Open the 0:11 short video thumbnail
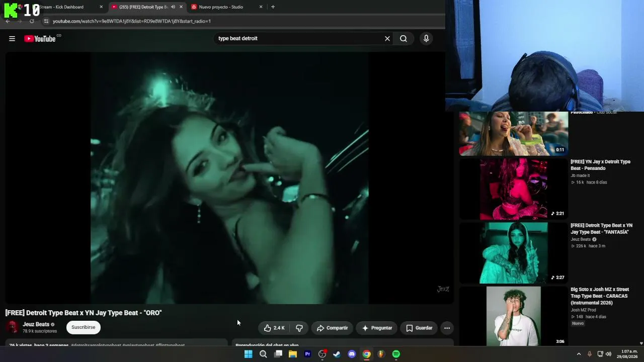 tap(514, 134)
